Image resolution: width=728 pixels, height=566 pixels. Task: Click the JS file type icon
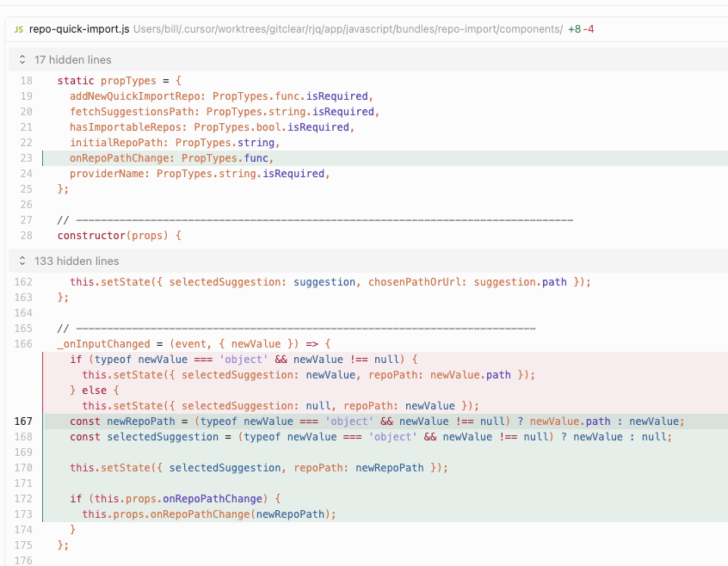[19, 29]
